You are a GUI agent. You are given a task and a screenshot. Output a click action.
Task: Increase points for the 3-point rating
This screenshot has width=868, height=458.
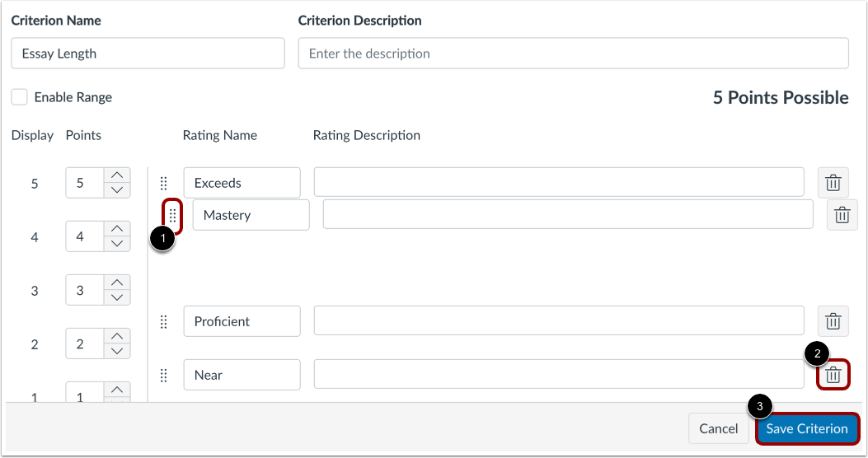(117, 283)
